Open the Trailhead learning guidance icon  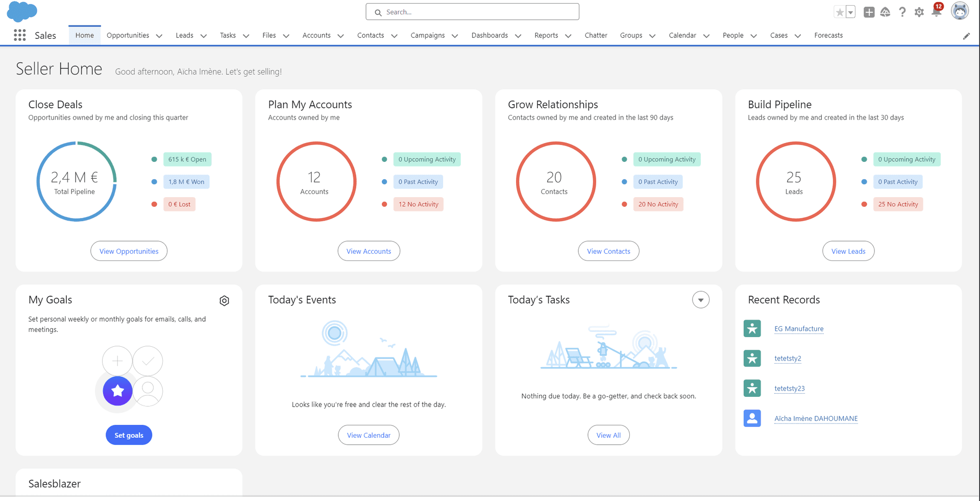[886, 12]
